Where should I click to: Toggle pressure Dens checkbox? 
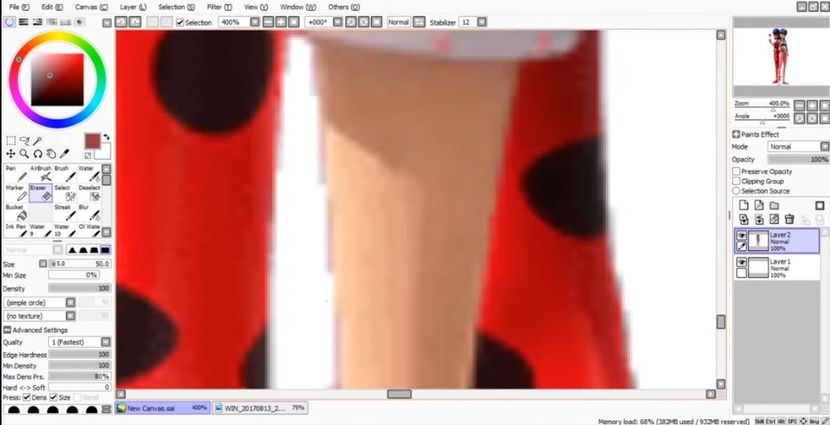[x=27, y=397]
